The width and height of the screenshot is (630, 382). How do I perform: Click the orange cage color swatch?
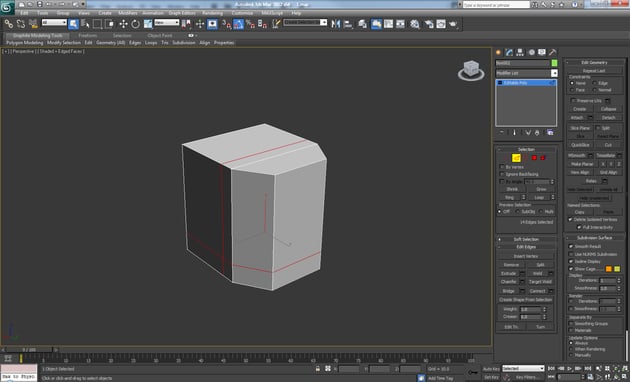tap(609, 269)
